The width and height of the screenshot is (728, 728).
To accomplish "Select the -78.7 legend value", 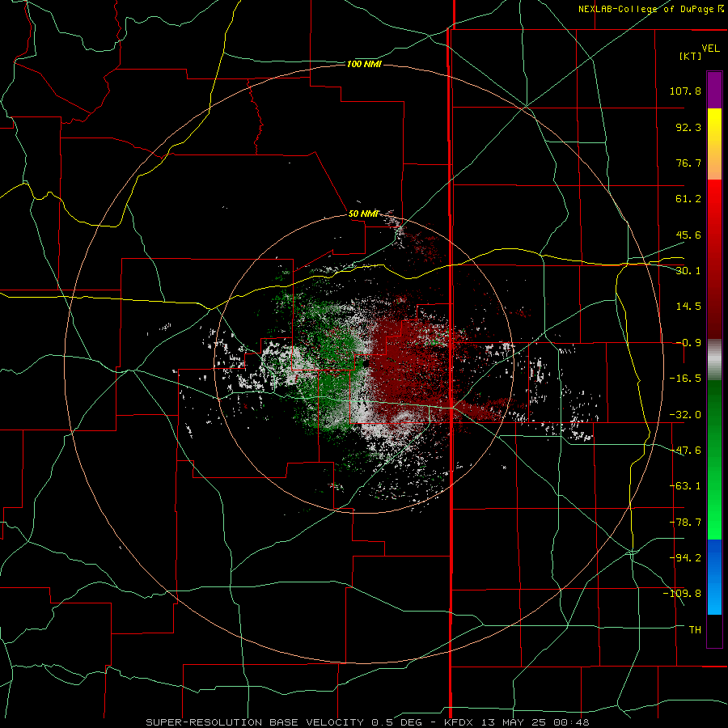I will [x=685, y=523].
